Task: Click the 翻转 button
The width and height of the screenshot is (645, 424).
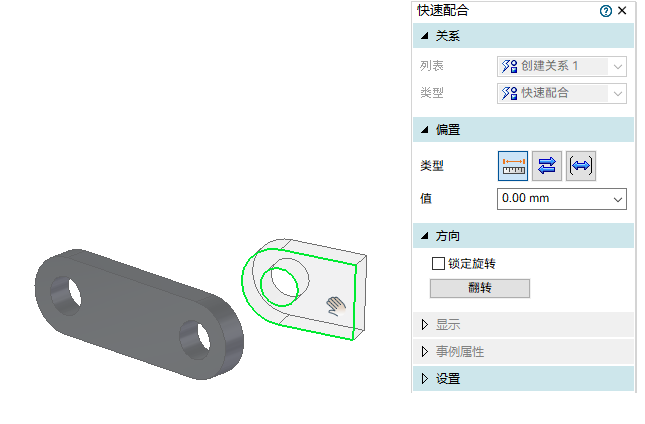Action: (x=480, y=288)
